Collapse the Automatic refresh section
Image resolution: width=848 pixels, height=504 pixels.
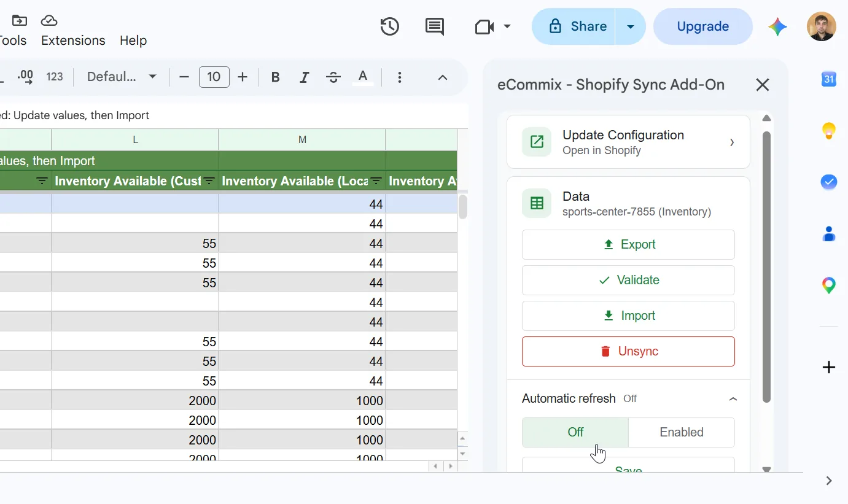(x=733, y=398)
